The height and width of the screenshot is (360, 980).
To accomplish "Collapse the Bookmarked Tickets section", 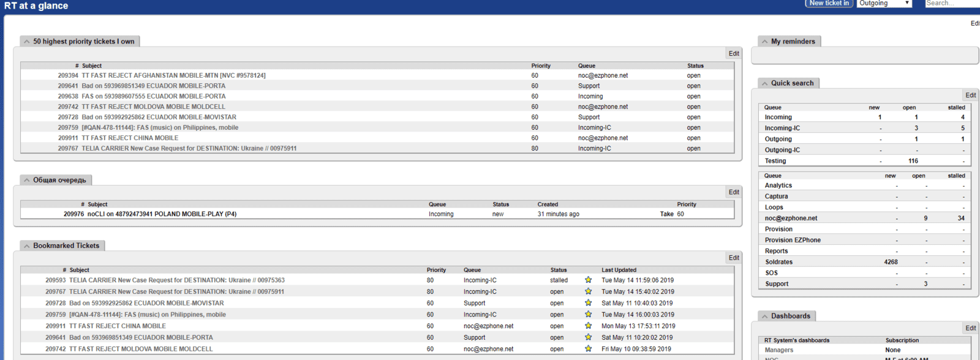I will (27, 246).
